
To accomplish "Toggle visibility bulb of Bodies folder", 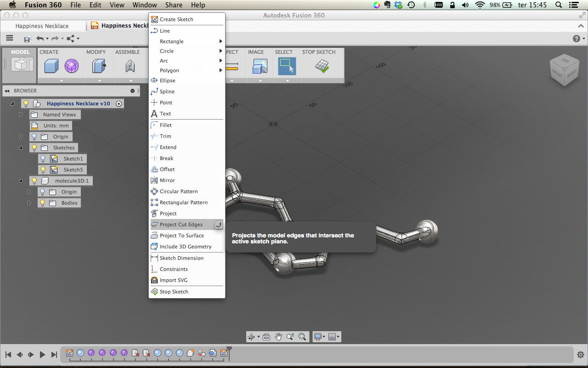I will 43,203.
